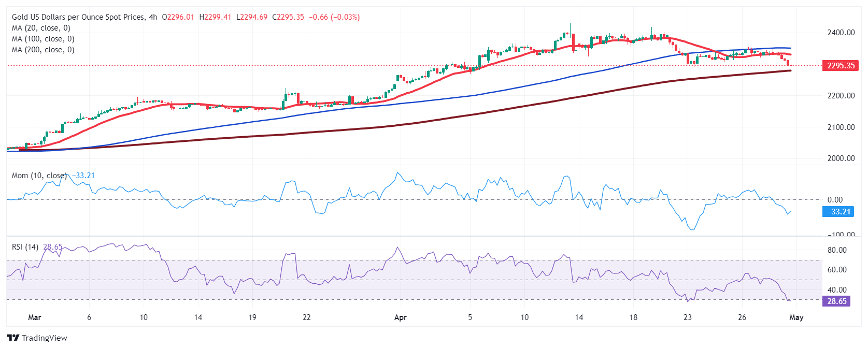The width and height of the screenshot is (868, 349).
Task: Click the 0.00 level on momentum axis
Action: tap(835, 200)
